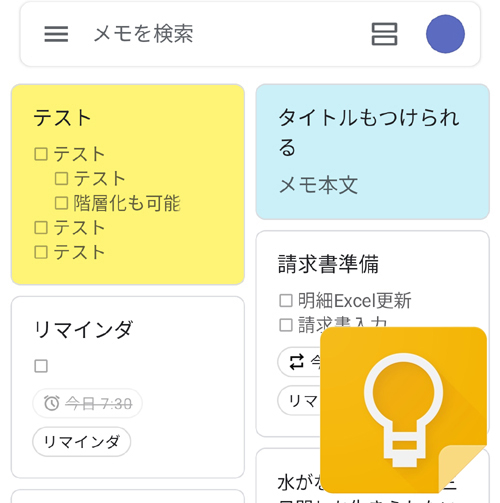Open the hamburger main menu
Image resolution: width=500 pixels, height=503 pixels.
56,34
